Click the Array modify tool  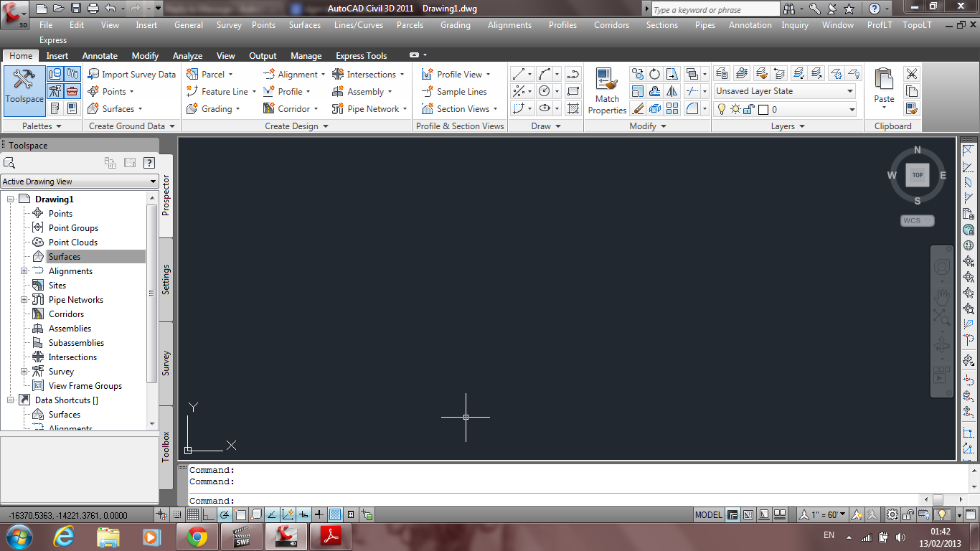[x=672, y=108]
